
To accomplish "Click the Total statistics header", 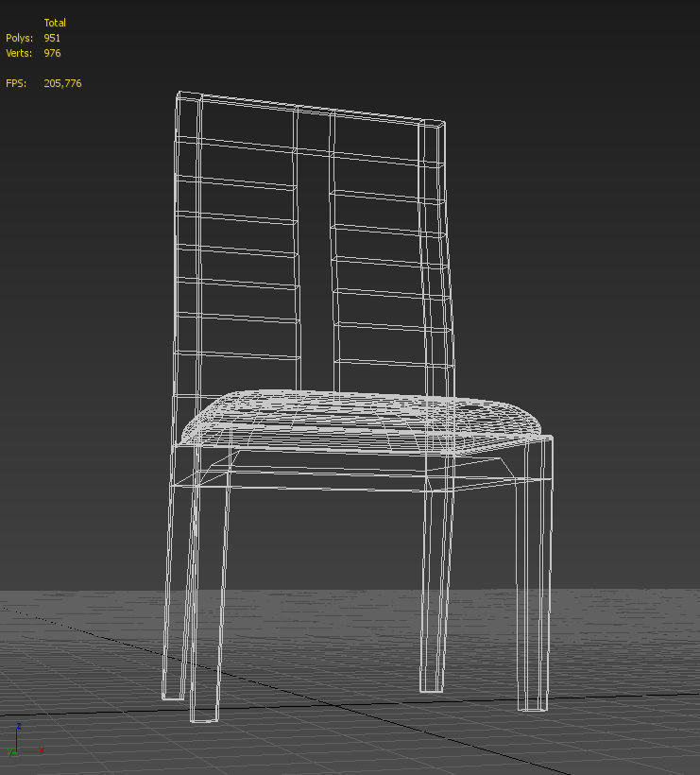I will coord(55,23).
